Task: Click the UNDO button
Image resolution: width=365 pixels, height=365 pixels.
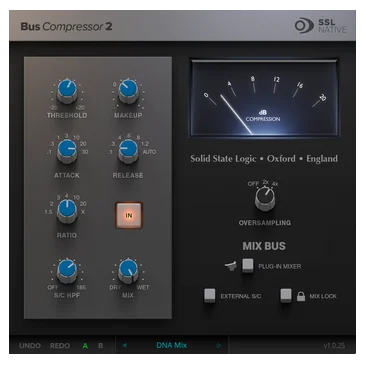Action: coord(30,346)
